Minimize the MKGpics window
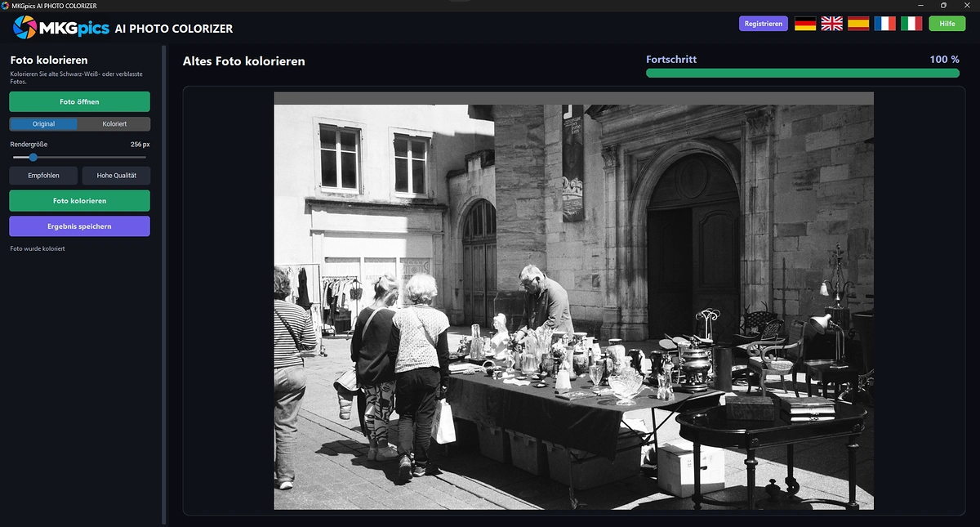 coord(921,6)
